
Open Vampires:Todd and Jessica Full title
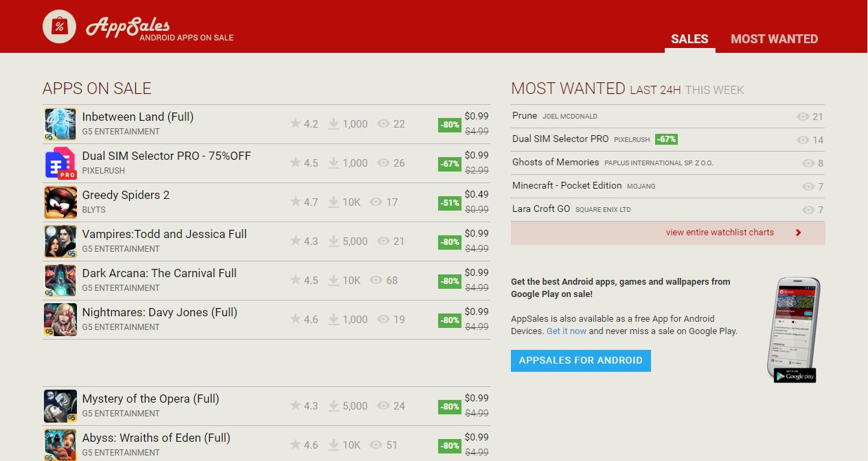(x=164, y=234)
